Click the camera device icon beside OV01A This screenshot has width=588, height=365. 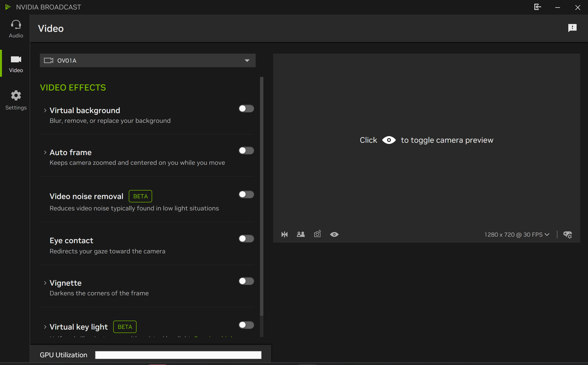click(x=48, y=60)
